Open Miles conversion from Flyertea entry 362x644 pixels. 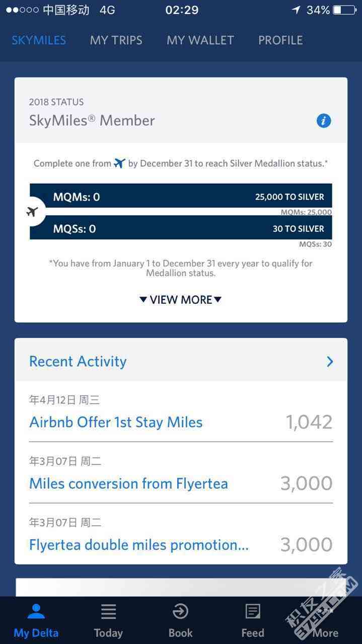(181, 473)
